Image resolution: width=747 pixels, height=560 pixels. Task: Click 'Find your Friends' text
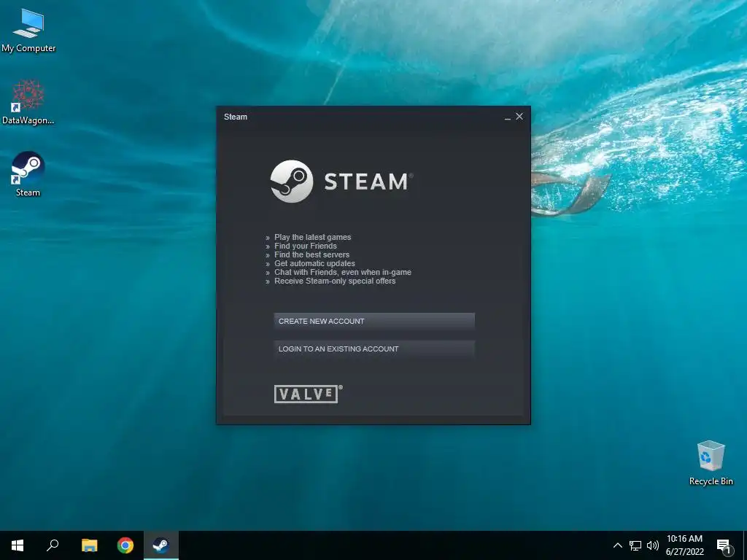306,246
